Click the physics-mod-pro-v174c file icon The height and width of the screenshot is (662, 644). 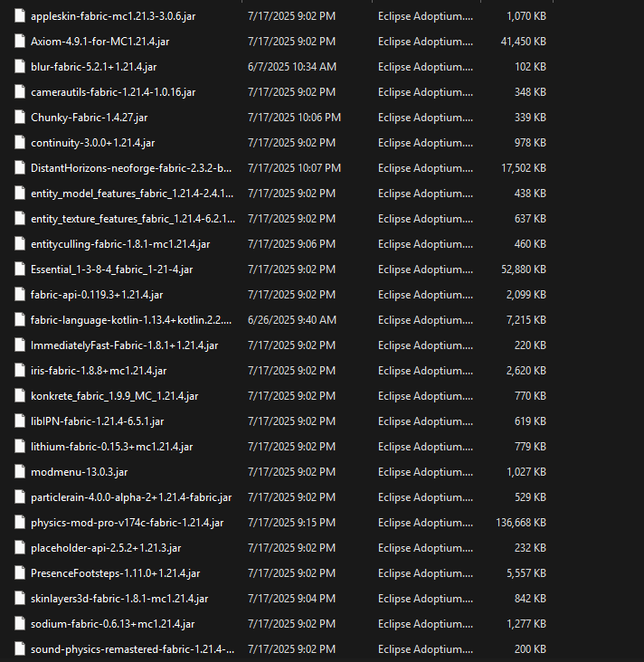[19, 523]
